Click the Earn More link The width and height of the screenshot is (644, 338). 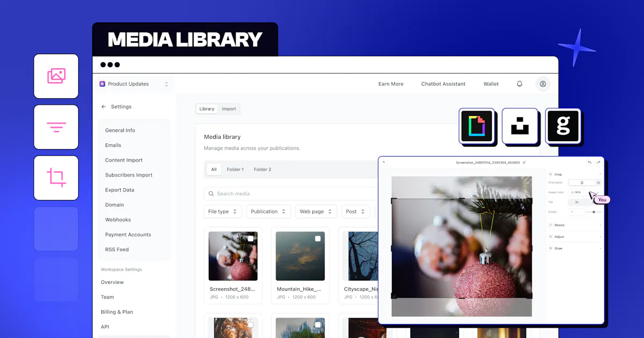[x=391, y=84]
